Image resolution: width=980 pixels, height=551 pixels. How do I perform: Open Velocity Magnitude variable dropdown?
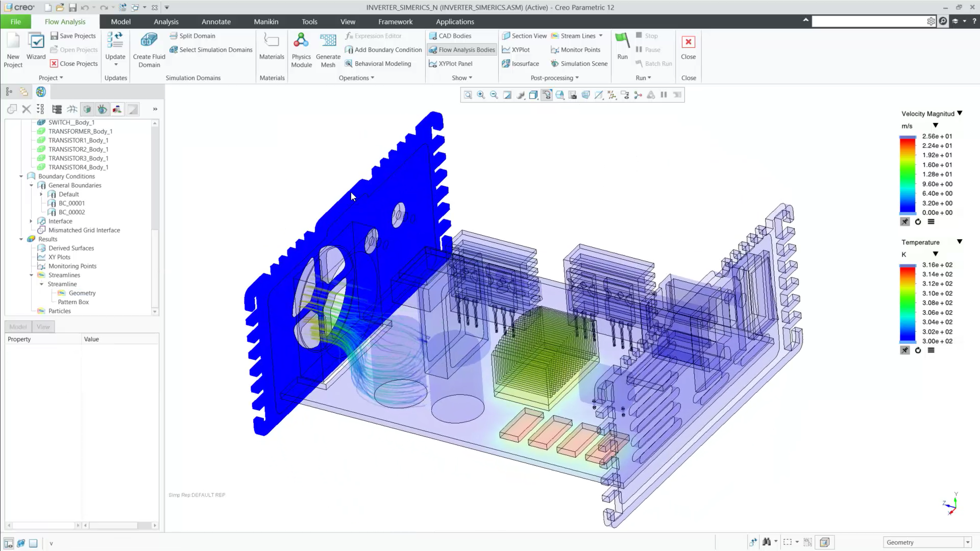tap(960, 113)
